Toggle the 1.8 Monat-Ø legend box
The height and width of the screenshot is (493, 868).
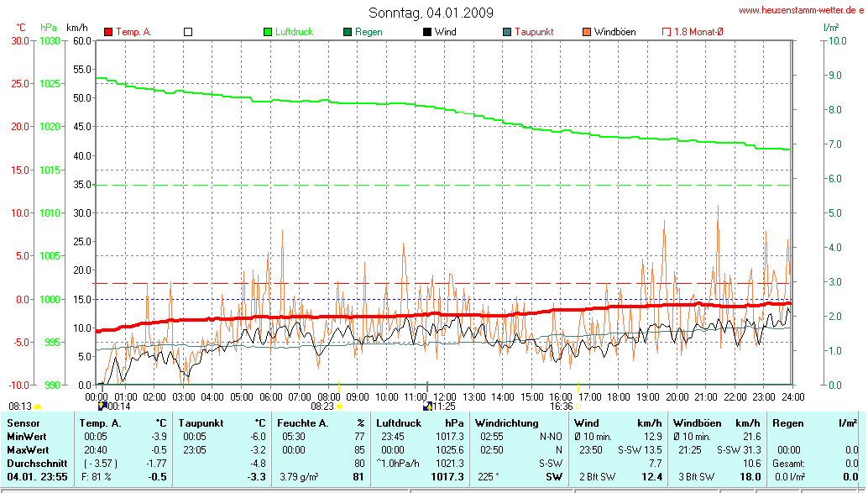(667, 32)
